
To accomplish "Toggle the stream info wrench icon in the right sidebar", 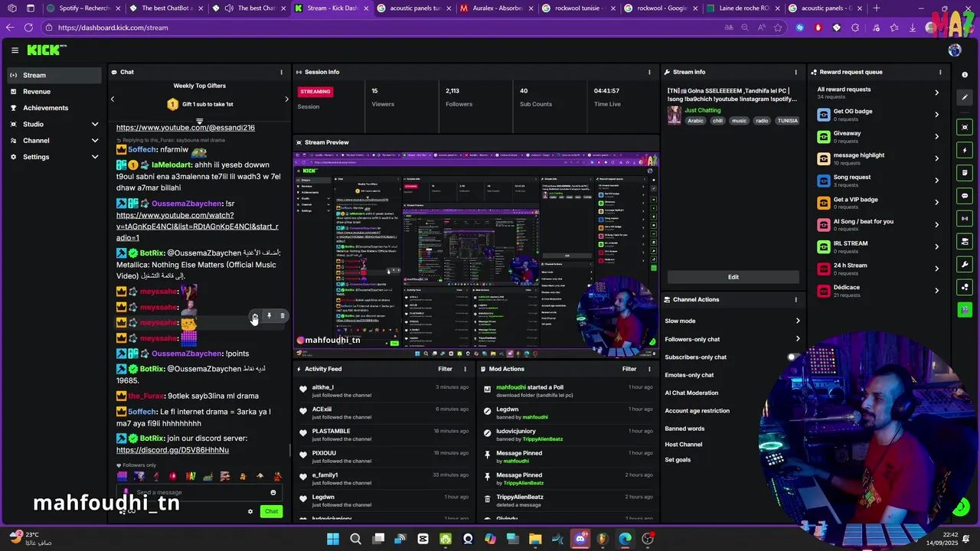I will pyautogui.click(x=965, y=265).
